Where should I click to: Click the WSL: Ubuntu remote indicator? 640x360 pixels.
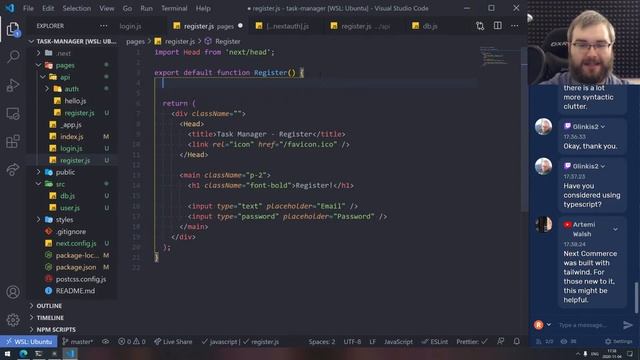[29, 342]
